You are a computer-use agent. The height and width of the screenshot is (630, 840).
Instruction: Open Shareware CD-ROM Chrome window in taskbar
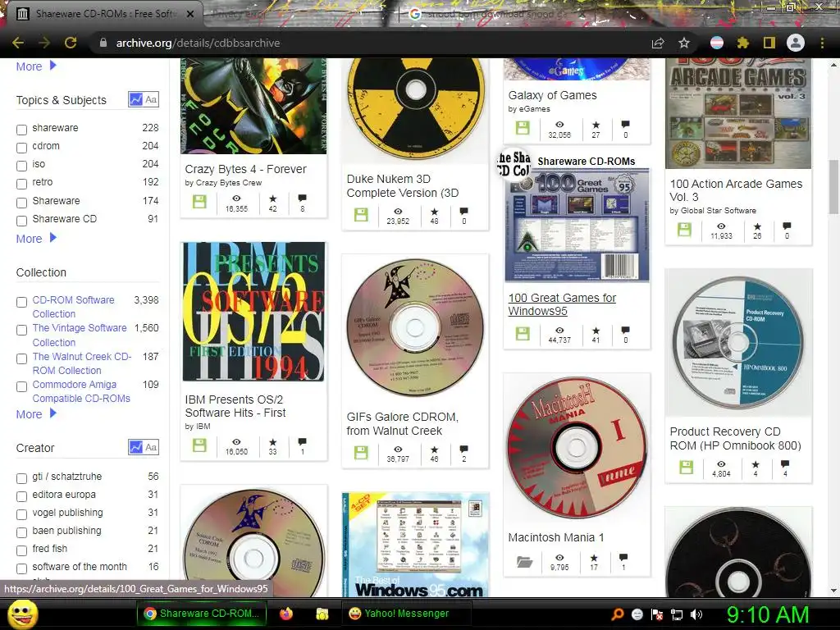(202, 614)
